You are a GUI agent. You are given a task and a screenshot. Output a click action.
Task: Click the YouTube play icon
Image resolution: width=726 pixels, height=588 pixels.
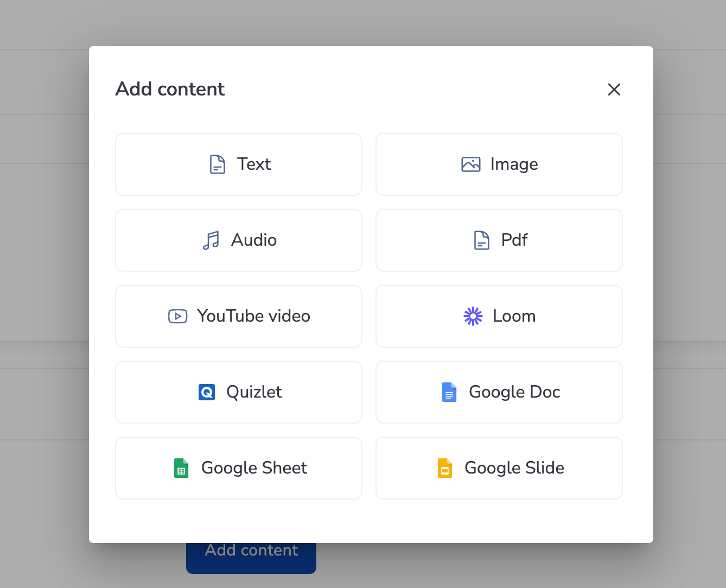pyautogui.click(x=177, y=316)
